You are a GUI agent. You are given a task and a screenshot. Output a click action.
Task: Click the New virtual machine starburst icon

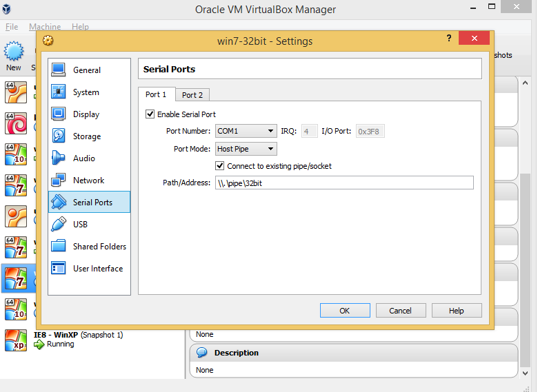coord(14,51)
